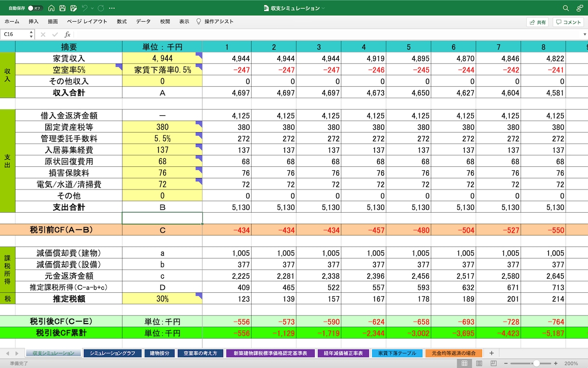The height and width of the screenshot is (368, 588).
Task: Switch to シミュレーショングラフ sheet tab
Action: coord(113,353)
